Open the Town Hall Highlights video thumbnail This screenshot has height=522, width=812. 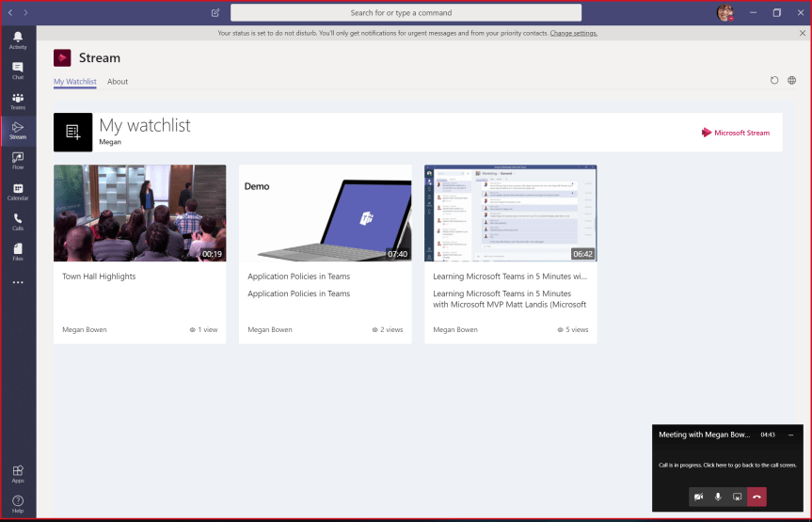point(139,214)
